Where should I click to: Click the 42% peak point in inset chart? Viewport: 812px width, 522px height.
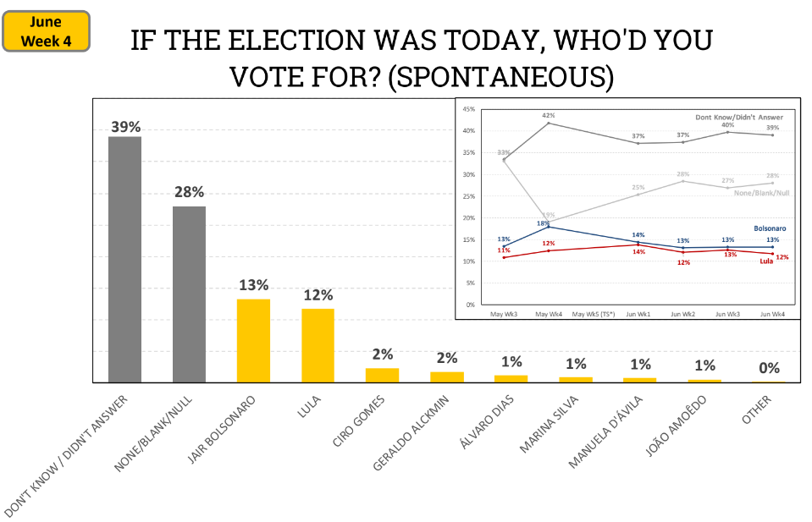click(548, 124)
